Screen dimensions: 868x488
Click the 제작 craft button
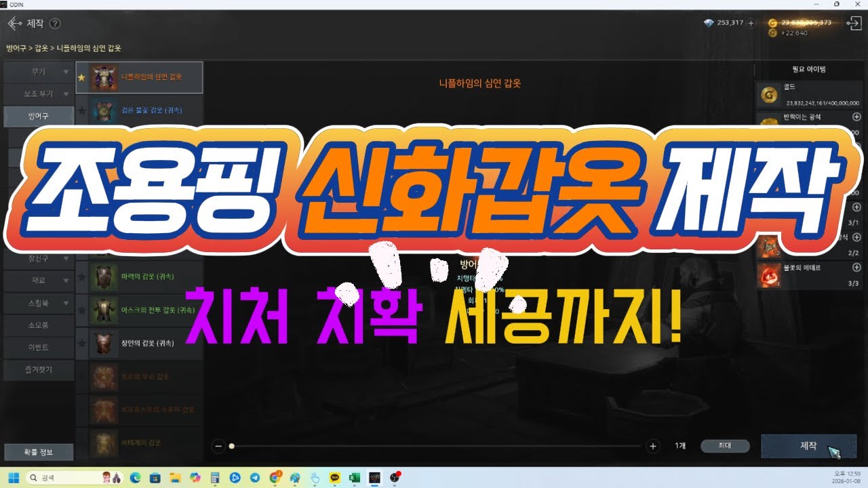(x=808, y=446)
